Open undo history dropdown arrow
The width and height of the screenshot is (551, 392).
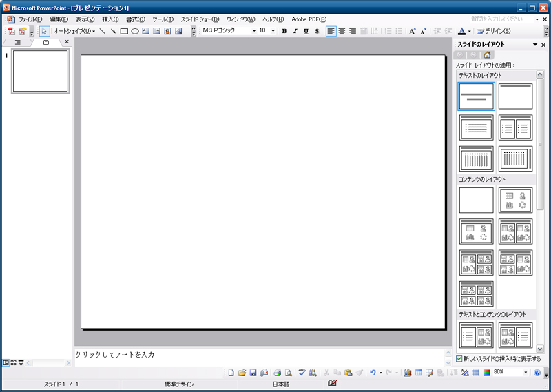(x=381, y=373)
